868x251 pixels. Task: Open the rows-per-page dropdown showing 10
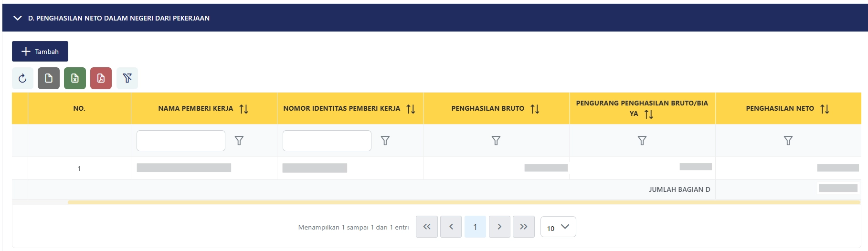pos(558,227)
